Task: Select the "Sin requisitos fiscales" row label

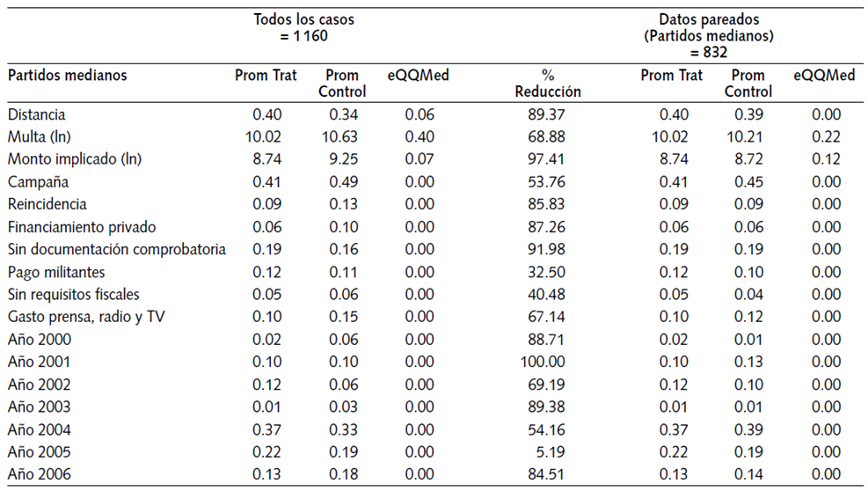Action: [x=74, y=294]
